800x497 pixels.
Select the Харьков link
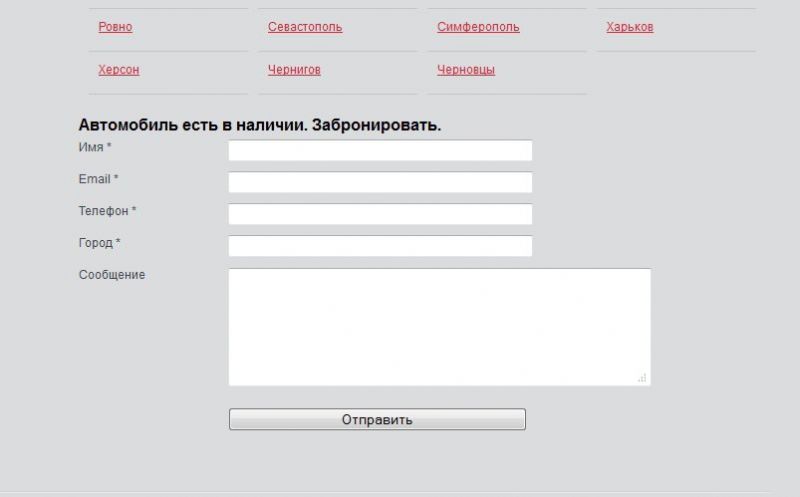point(630,27)
